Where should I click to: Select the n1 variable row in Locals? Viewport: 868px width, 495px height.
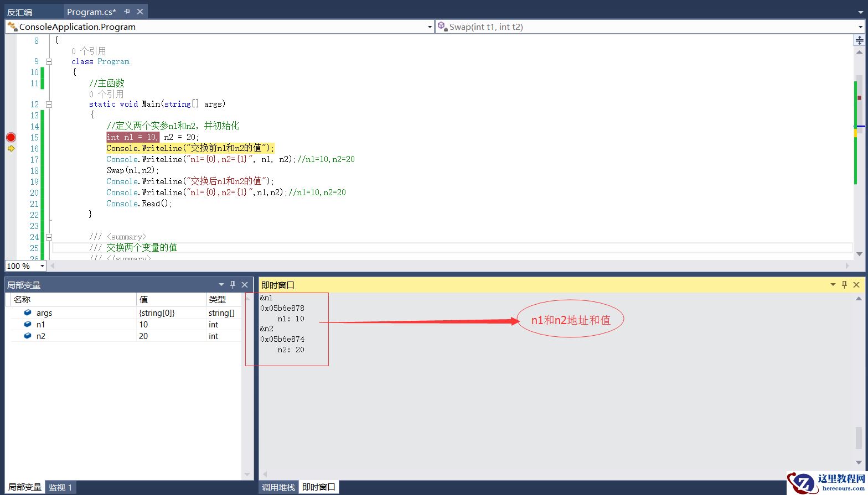[41, 325]
